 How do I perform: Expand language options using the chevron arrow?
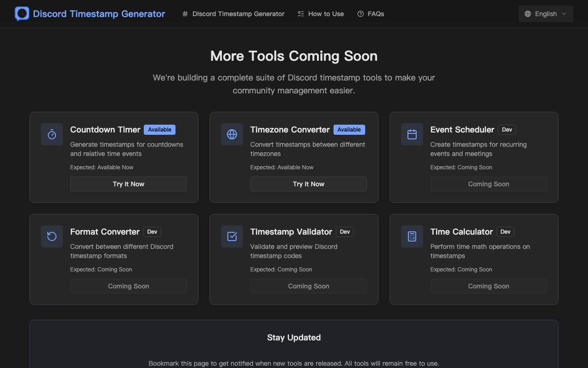(565, 14)
